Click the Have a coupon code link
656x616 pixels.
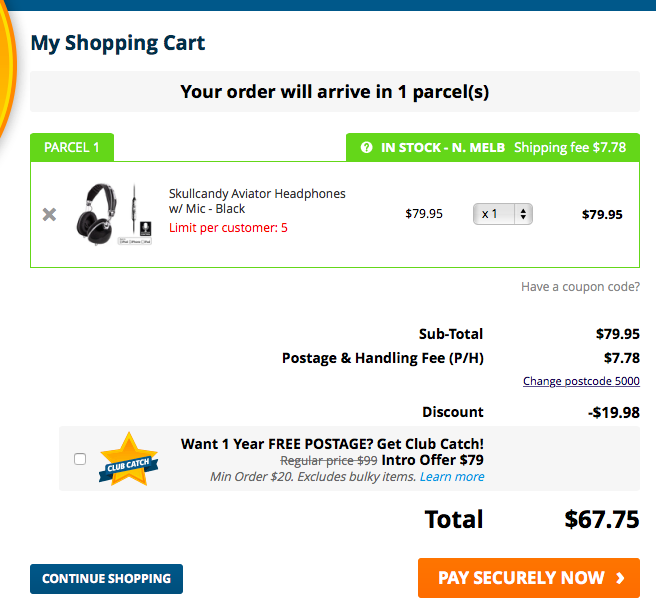(x=580, y=287)
